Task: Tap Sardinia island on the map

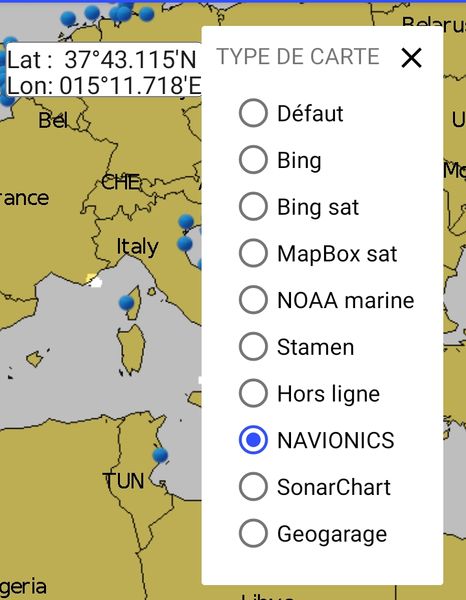Action: pyautogui.click(x=132, y=348)
